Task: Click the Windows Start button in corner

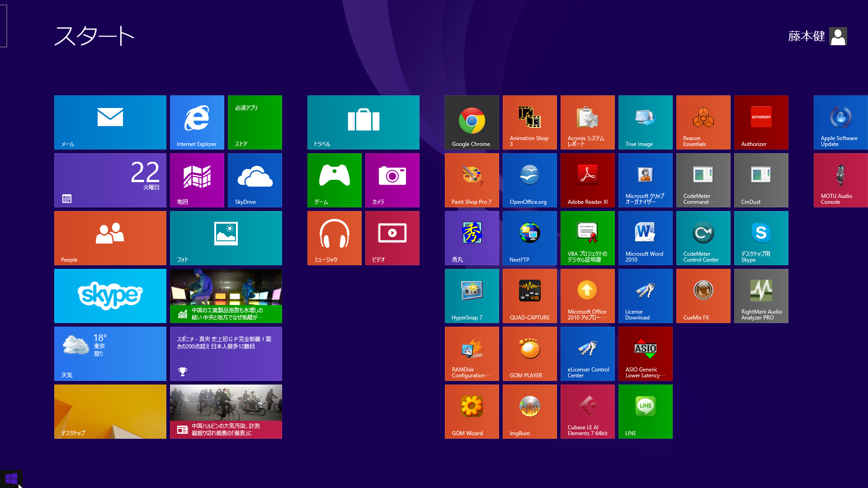Action: pyautogui.click(x=11, y=479)
